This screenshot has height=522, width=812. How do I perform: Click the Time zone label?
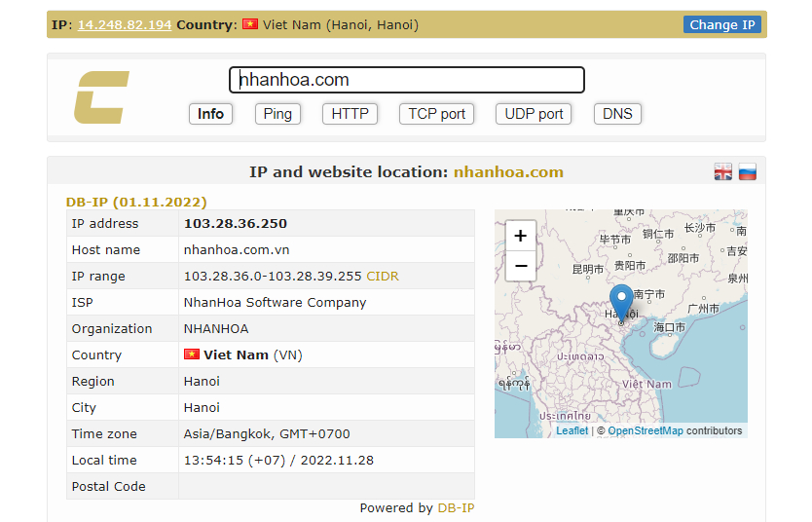[104, 434]
